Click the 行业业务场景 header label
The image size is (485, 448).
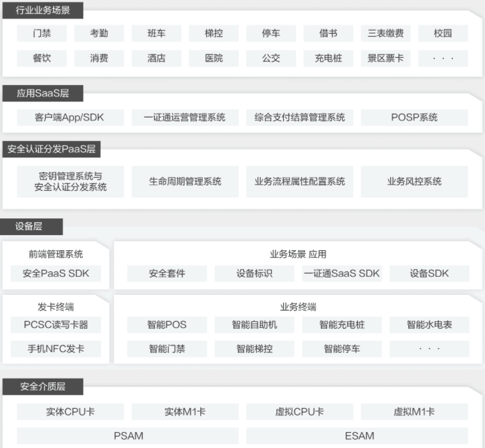coord(43,10)
